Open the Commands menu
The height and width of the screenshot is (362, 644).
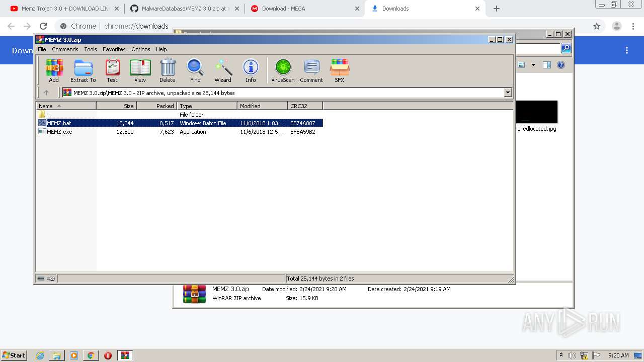click(65, 49)
